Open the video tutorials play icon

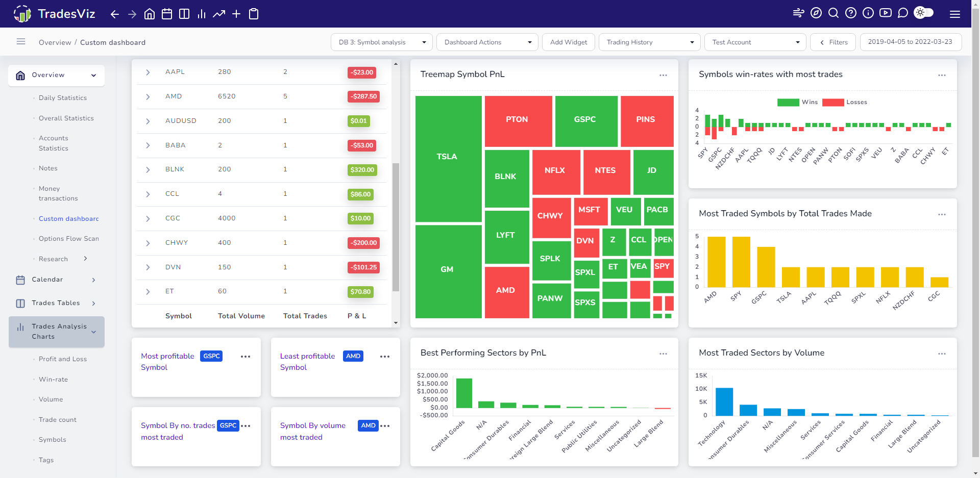tap(886, 13)
